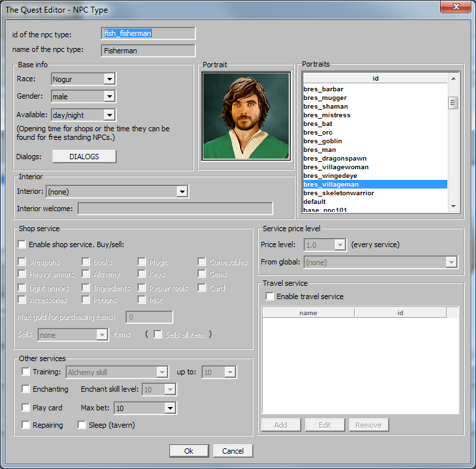Expand the Interior dropdown list
The width and height of the screenshot is (476, 469).
click(x=182, y=192)
